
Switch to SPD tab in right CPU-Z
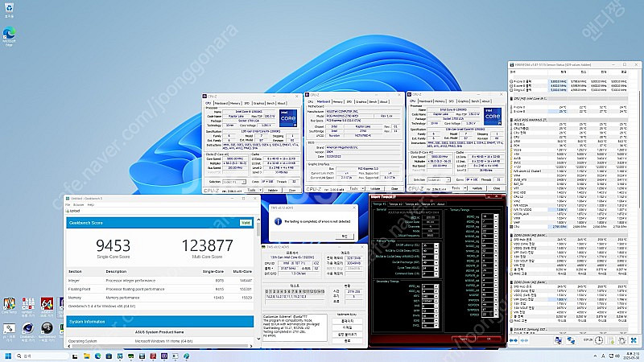452,101
